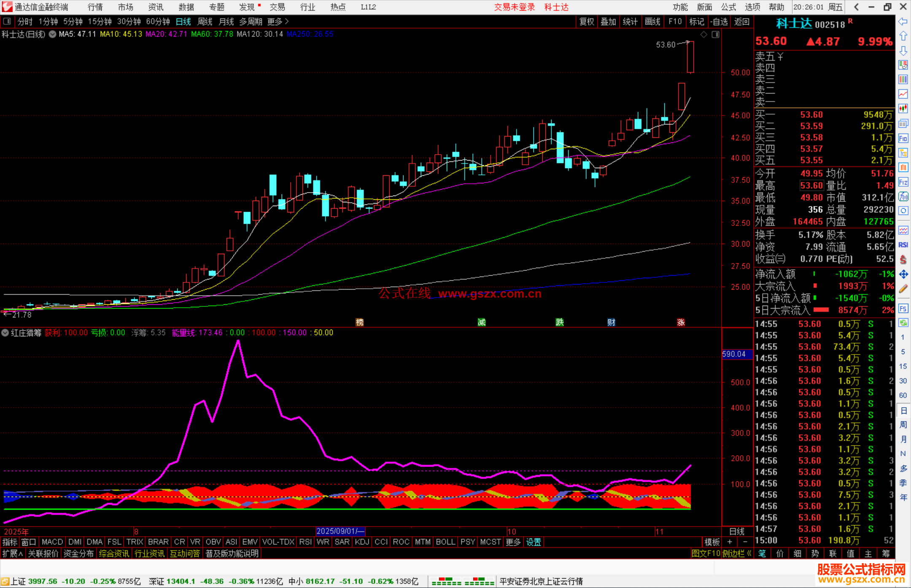
Task: Click the four-arrow move icon in sidebar
Action: (x=903, y=274)
